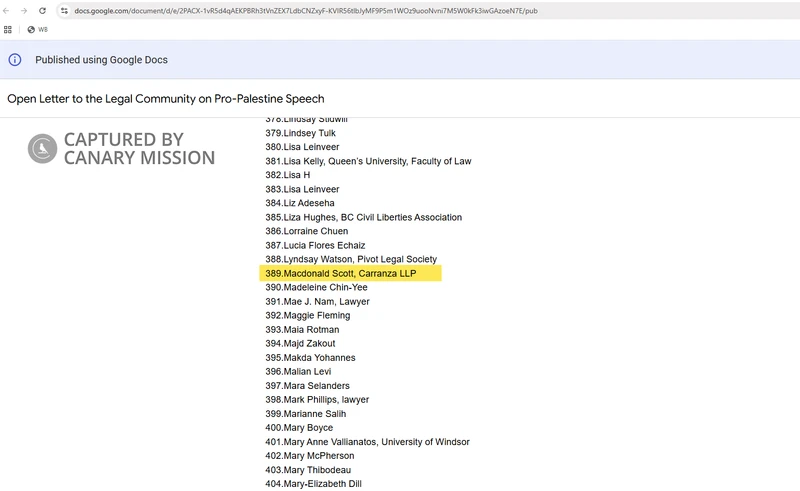Open the apps grid icon in bookmarks bar
The height and width of the screenshot is (491, 800).
click(8, 30)
